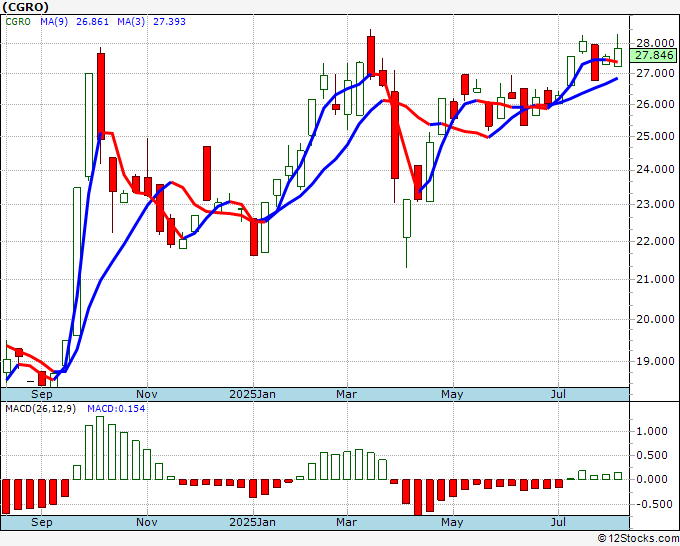Click the 0.000 MACD axis label

tap(652, 479)
